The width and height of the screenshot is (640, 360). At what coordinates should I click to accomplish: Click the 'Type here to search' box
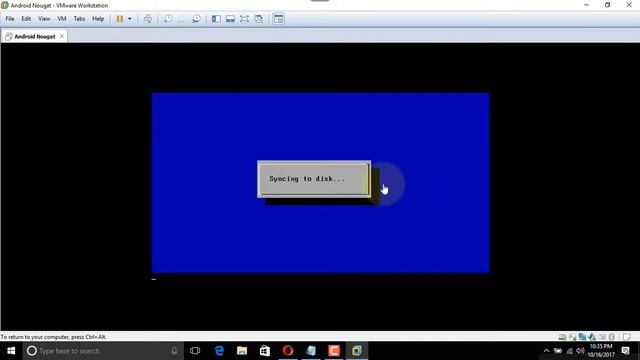tap(103, 351)
